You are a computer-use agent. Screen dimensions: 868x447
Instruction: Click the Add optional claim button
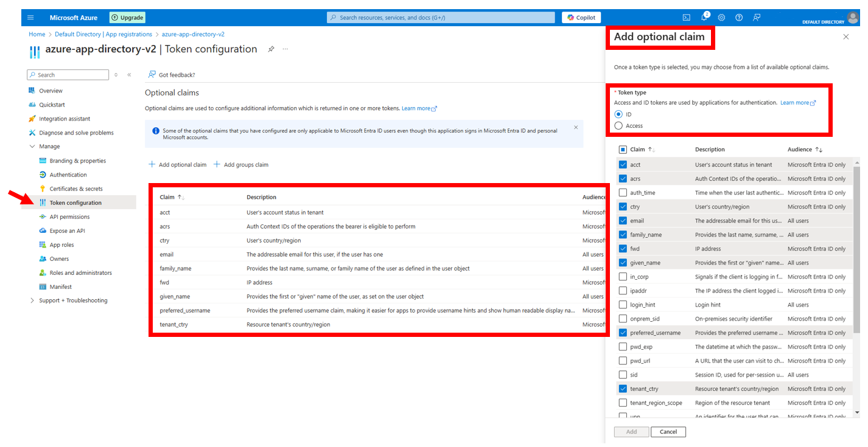pyautogui.click(x=177, y=164)
